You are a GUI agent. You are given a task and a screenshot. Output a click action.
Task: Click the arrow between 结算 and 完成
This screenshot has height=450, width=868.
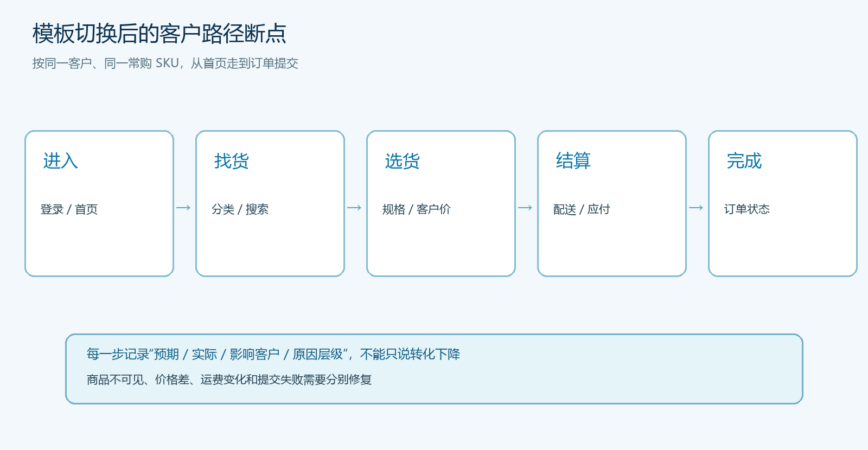pyautogui.click(x=696, y=208)
